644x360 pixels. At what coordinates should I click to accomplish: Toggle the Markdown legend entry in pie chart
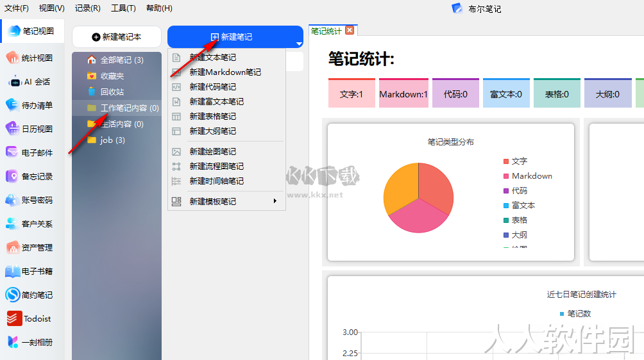point(528,176)
